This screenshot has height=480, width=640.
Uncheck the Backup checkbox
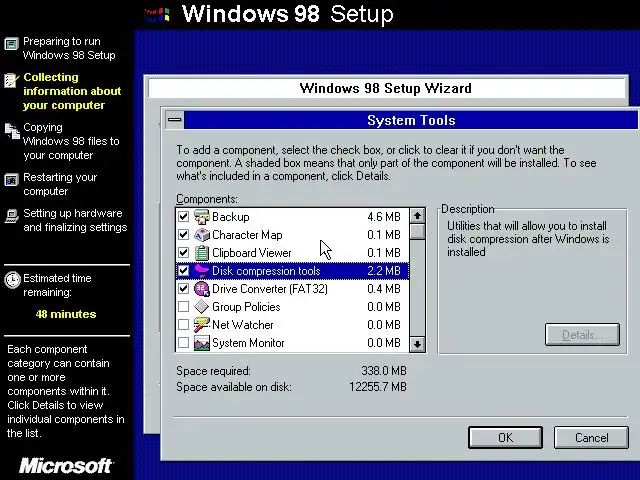pos(183,217)
